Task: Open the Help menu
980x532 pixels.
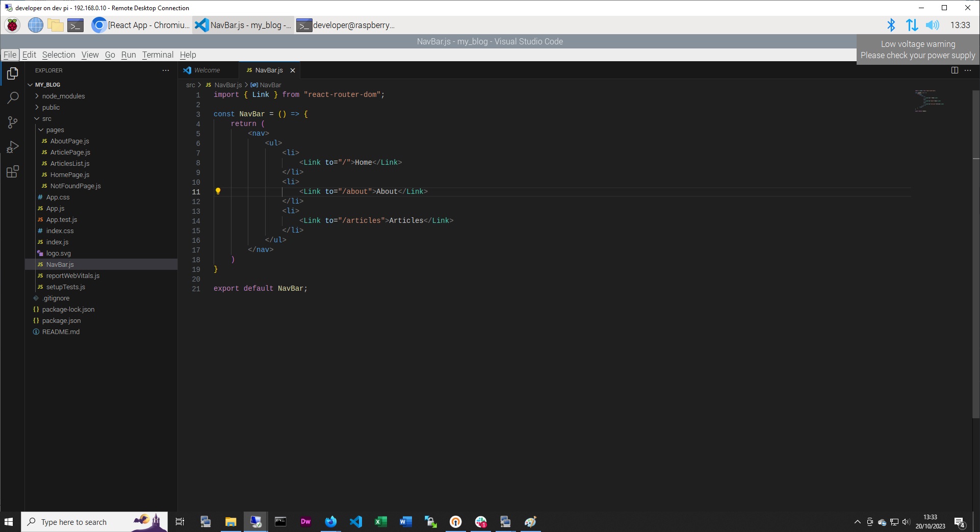Action: 188,55
